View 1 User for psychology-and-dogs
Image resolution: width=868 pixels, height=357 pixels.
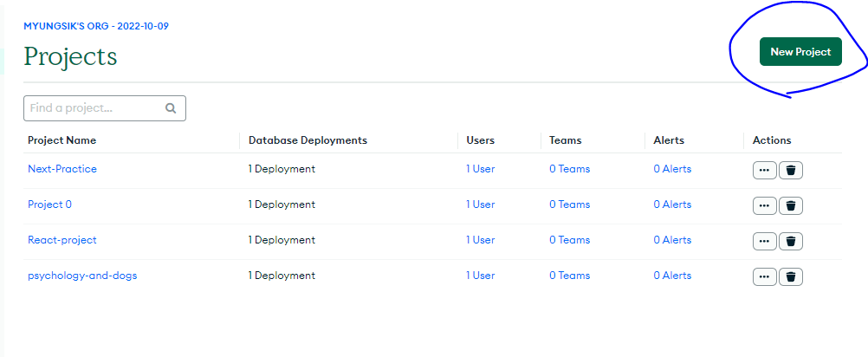click(480, 275)
